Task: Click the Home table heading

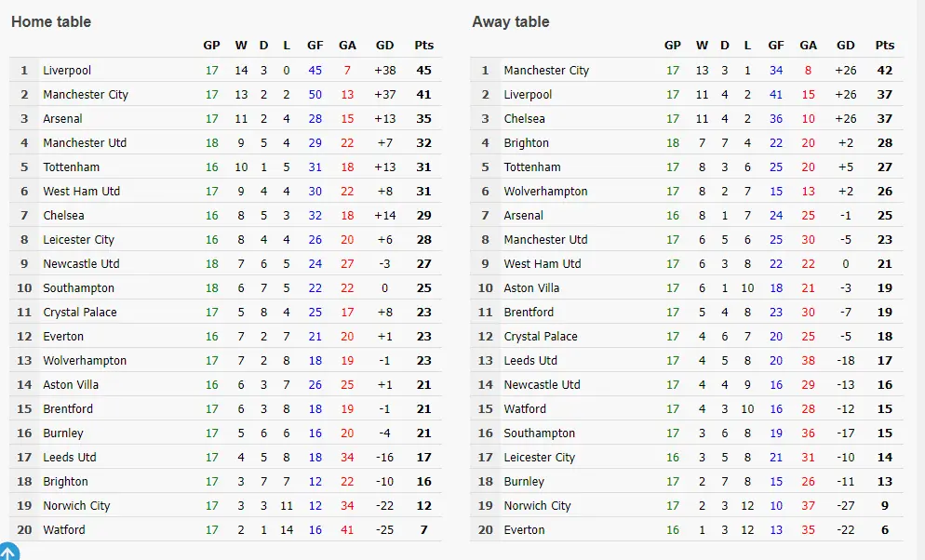Action: point(51,21)
